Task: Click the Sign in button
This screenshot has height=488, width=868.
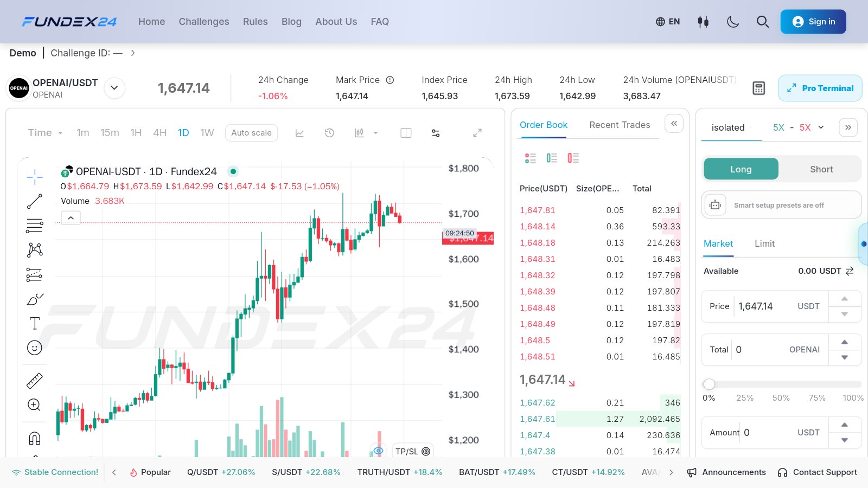Action: point(813,22)
